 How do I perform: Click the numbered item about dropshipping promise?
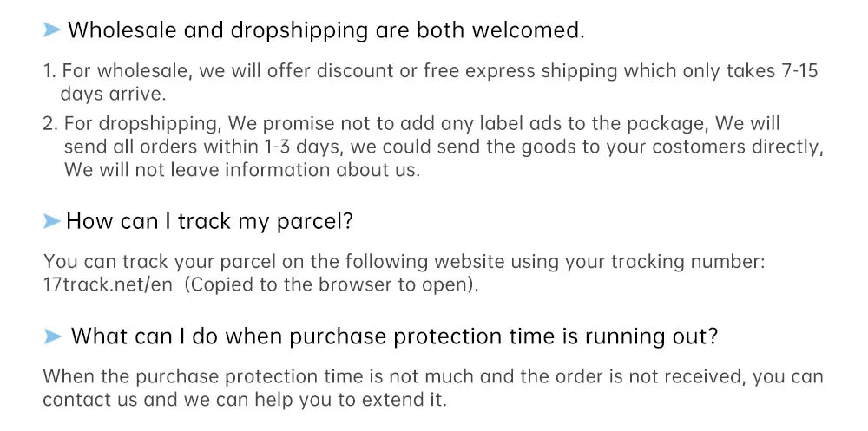point(433,146)
